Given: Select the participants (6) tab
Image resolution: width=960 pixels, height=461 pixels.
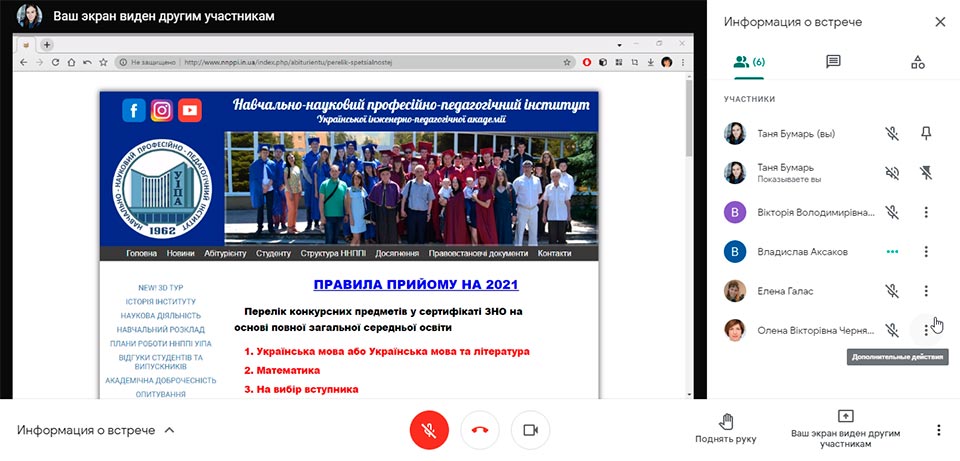Looking at the screenshot, I should click(749, 62).
